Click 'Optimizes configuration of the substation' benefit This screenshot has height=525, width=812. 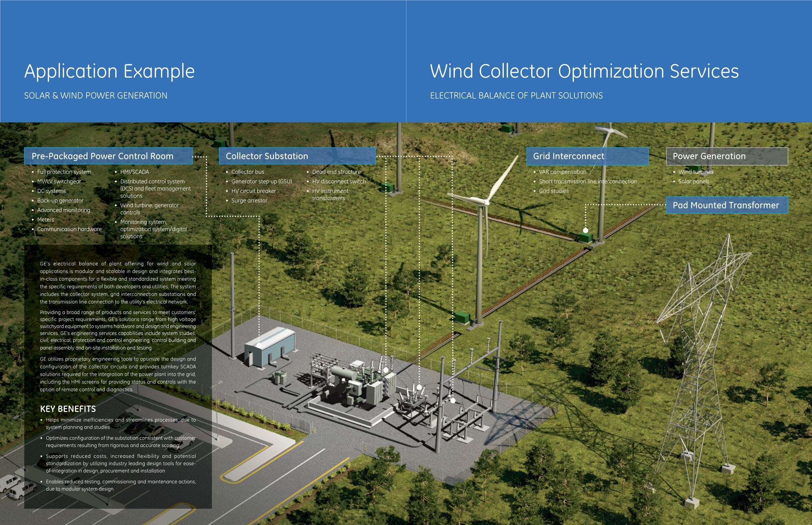pos(118,442)
